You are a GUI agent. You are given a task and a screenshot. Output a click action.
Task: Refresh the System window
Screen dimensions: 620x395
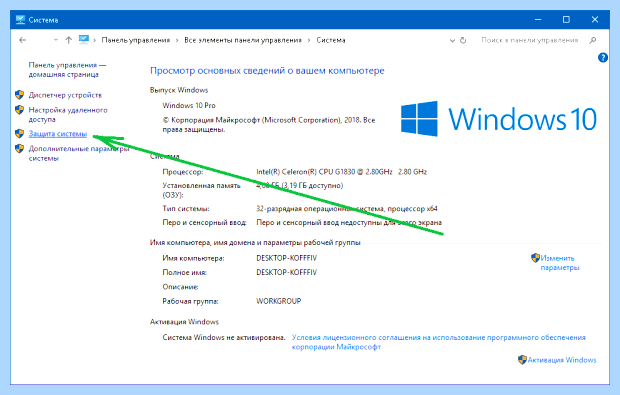coord(463,40)
